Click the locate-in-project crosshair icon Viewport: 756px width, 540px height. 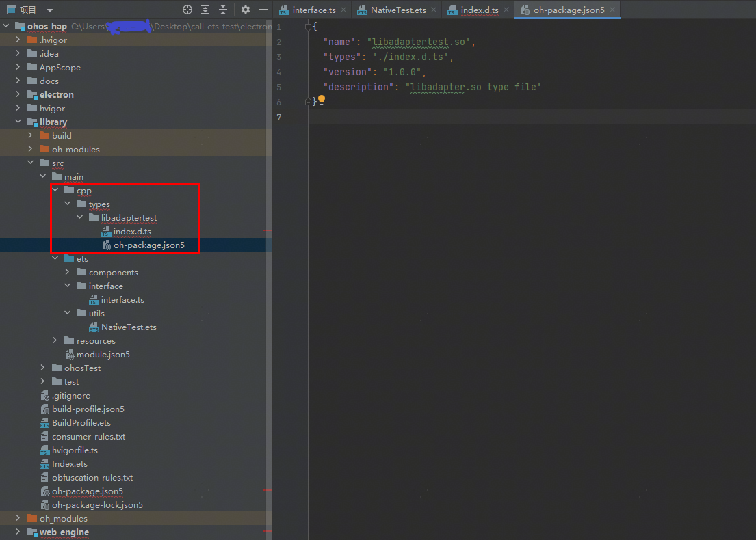click(x=187, y=10)
